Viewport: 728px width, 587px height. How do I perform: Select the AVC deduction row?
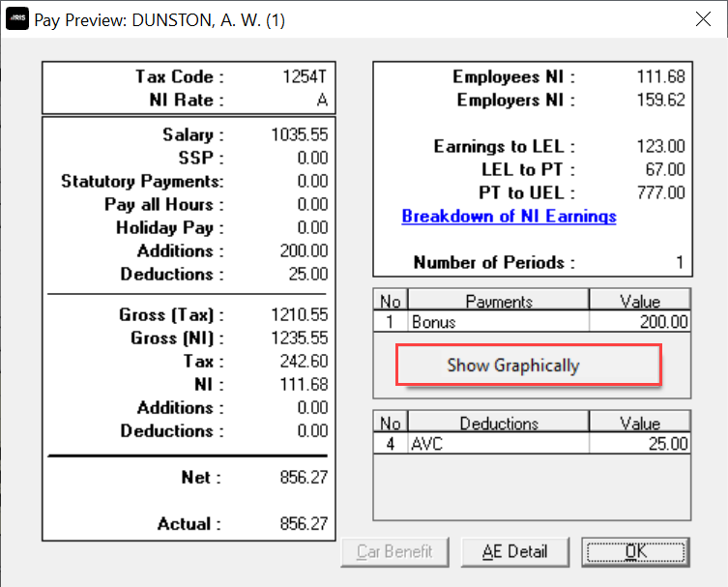tap(532, 444)
